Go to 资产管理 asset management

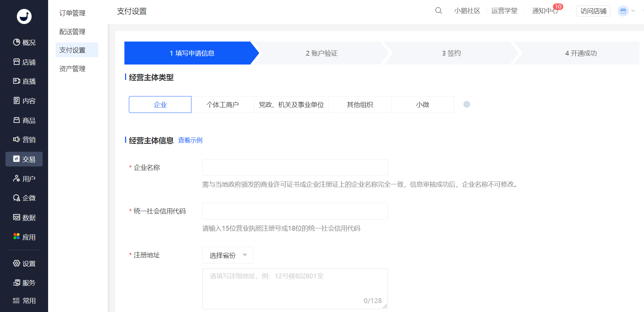73,69
